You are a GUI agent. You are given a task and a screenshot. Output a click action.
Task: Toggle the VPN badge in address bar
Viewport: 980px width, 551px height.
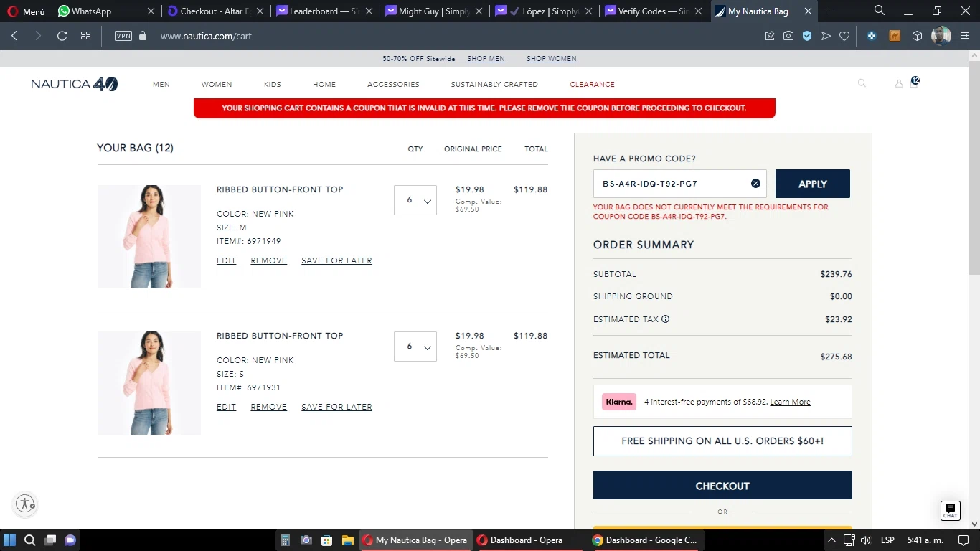[123, 36]
